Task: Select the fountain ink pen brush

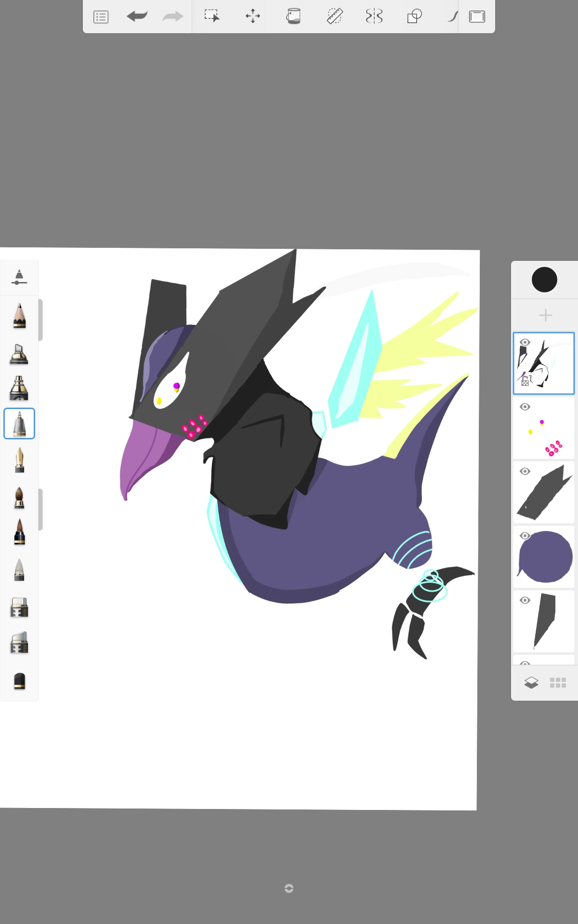Action: (x=19, y=460)
